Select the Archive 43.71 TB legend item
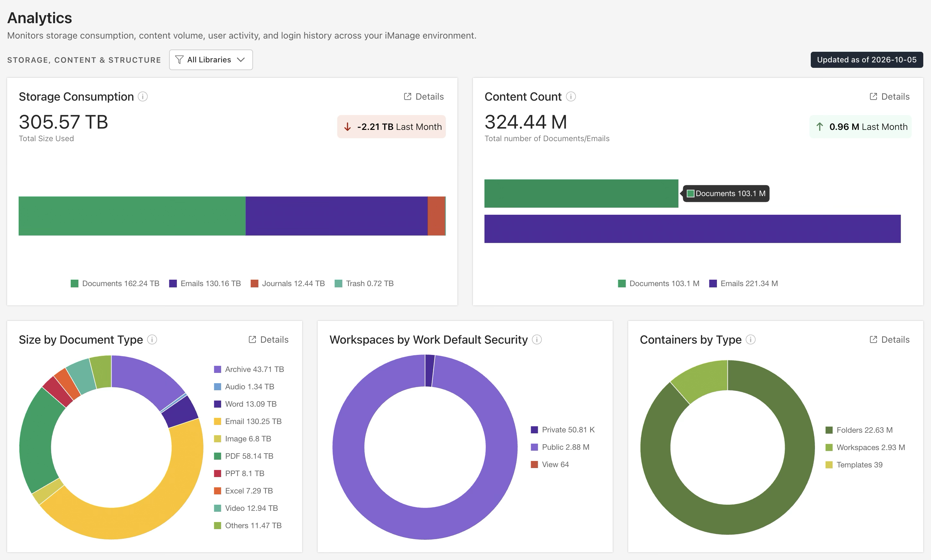Screen dimensions: 931x560 [x=249, y=369]
